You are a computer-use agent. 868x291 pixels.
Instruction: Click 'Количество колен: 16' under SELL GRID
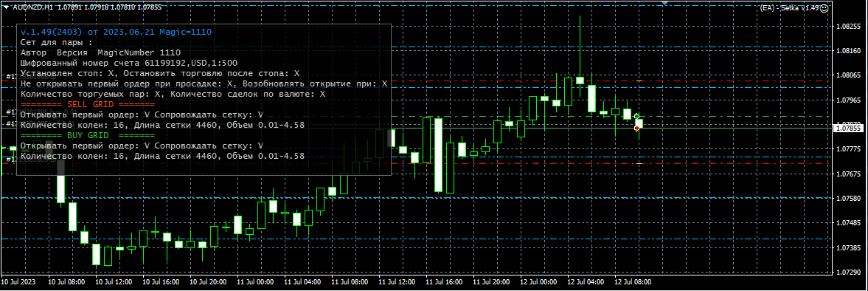(x=162, y=126)
